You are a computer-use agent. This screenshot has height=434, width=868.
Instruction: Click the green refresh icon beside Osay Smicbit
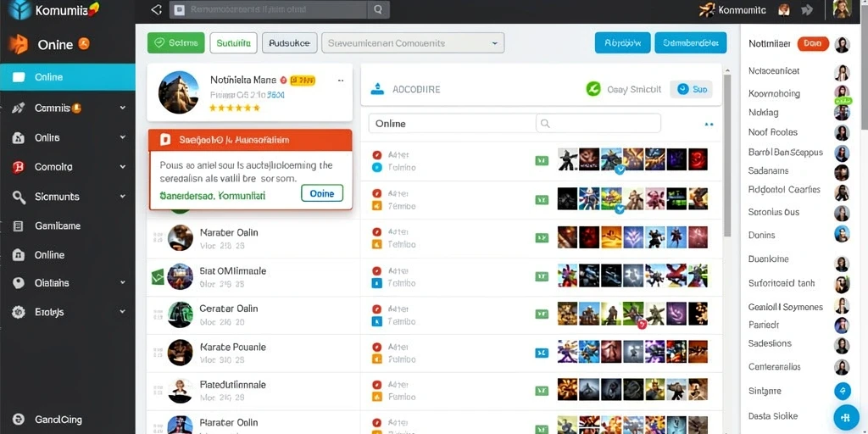593,88
